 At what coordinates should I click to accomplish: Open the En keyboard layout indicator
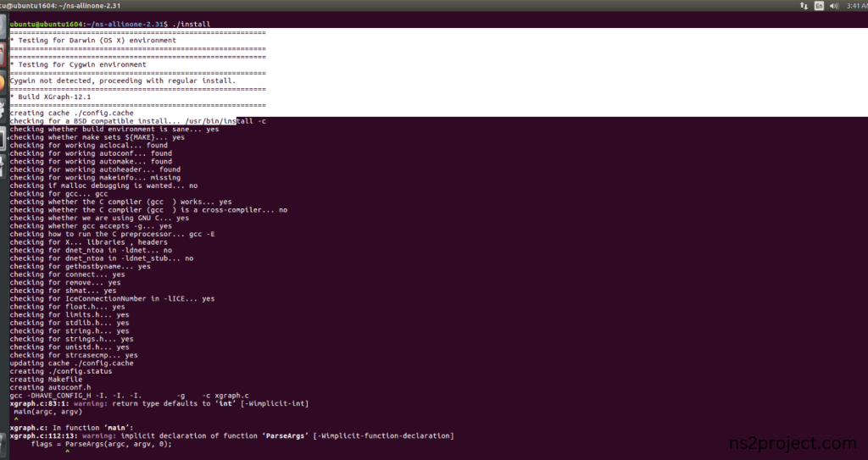click(x=819, y=6)
